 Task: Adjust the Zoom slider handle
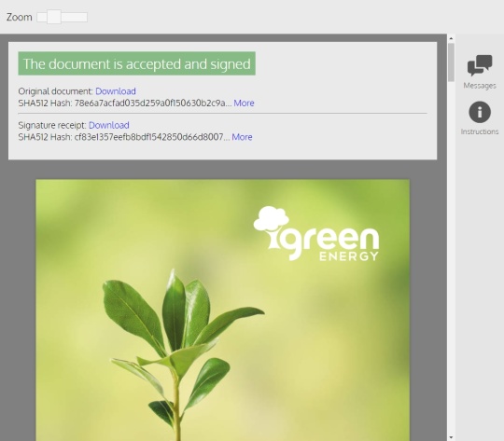coord(54,17)
